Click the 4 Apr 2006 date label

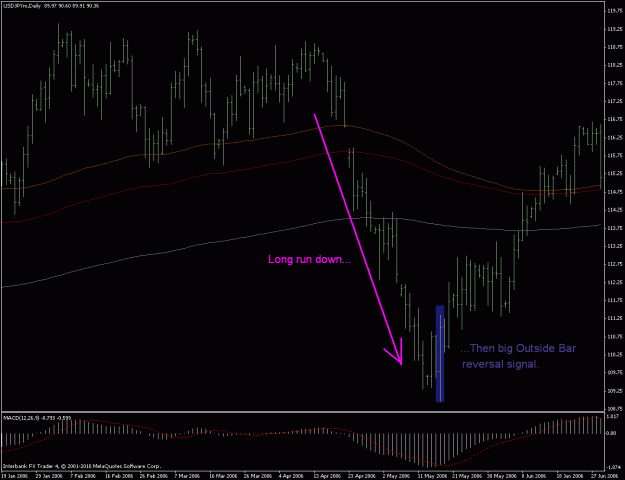pyautogui.click(x=291, y=476)
